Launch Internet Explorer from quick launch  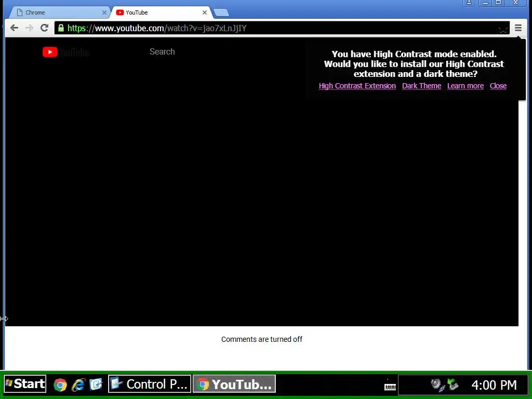coord(78,384)
